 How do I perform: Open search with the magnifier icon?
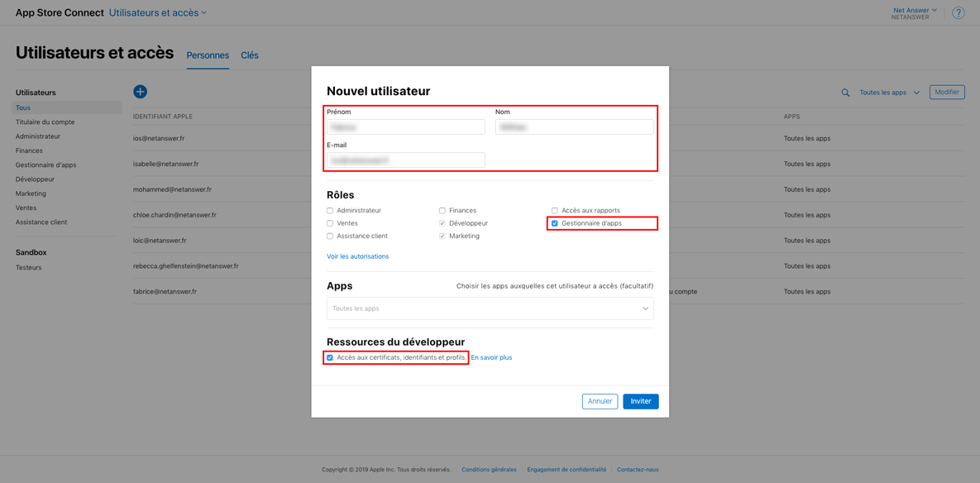(846, 93)
